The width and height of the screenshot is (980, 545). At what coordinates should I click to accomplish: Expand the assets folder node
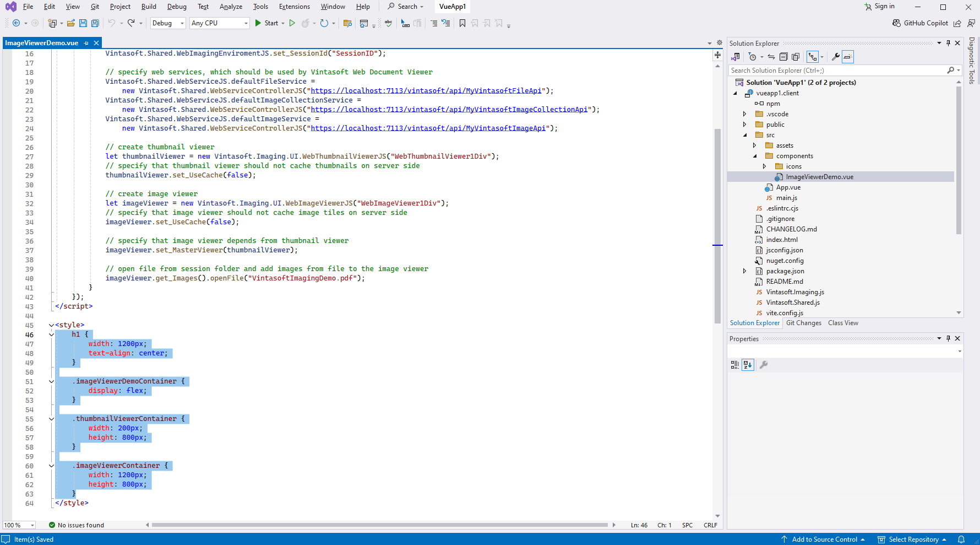754,145
